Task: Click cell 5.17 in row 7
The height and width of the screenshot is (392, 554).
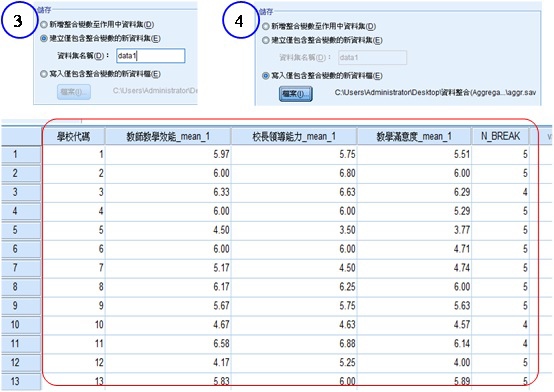Action: 168,268
